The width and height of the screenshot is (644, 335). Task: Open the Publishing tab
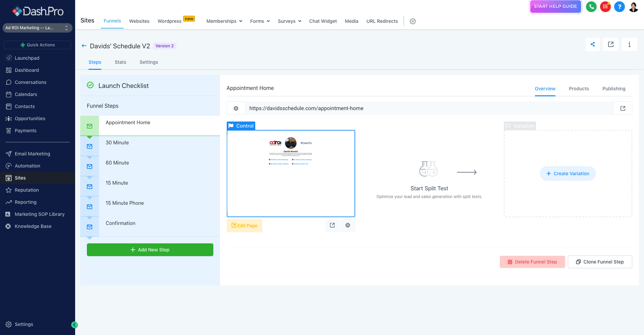click(x=614, y=89)
